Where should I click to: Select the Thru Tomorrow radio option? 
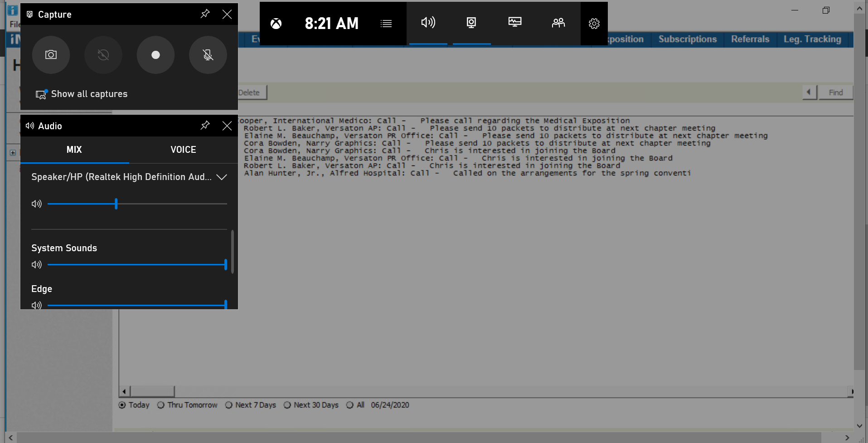click(161, 405)
